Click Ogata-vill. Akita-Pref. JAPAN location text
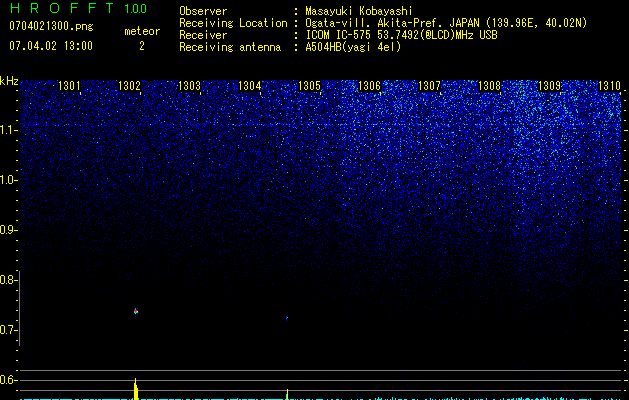This screenshot has height=400, width=629. pyautogui.click(x=446, y=23)
